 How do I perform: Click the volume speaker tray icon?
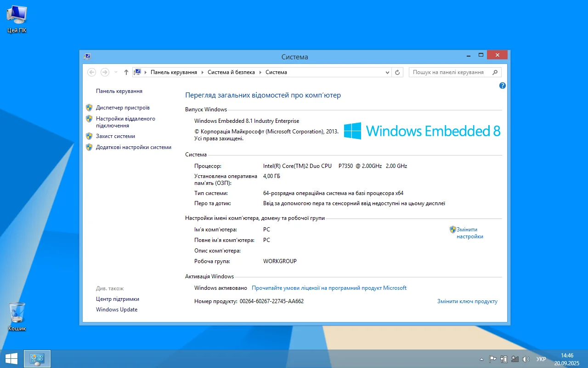click(526, 359)
